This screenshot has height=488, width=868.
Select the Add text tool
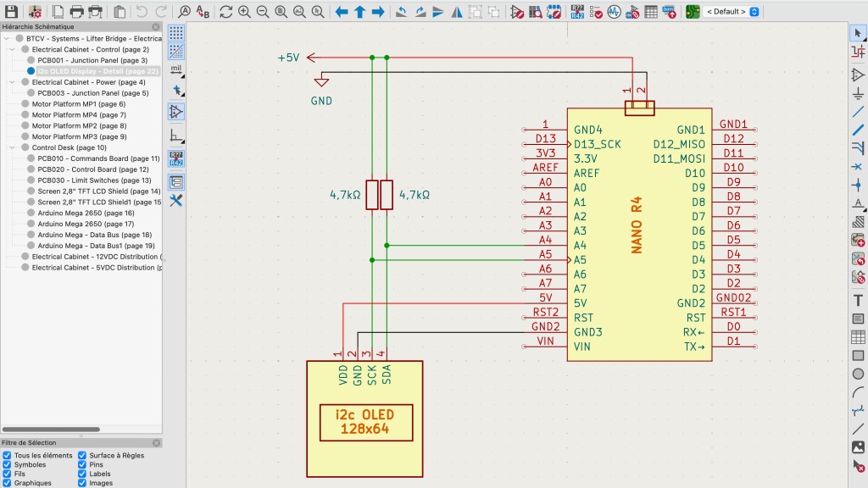(x=858, y=301)
